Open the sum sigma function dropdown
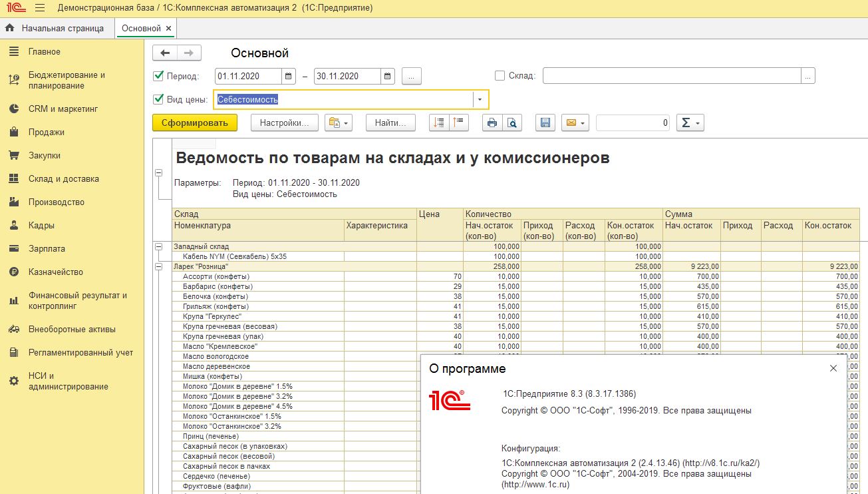This screenshot has height=494, width=868. pos(690,123)
